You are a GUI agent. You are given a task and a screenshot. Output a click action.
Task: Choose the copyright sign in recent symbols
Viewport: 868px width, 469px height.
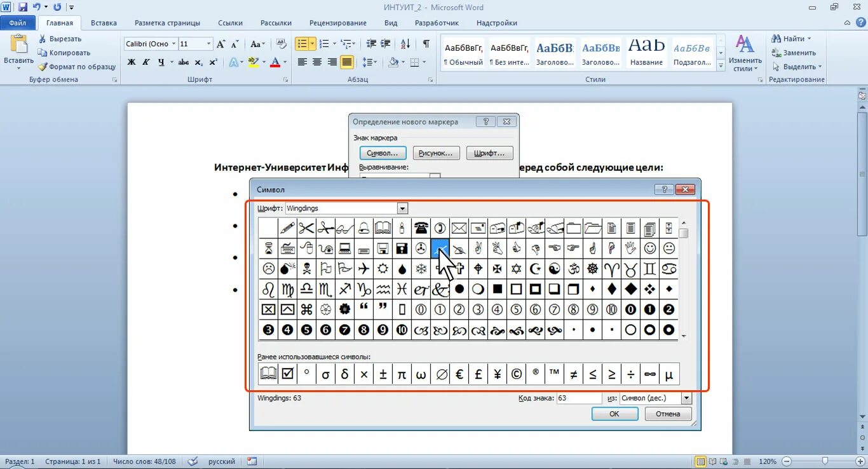pos(516,374)
